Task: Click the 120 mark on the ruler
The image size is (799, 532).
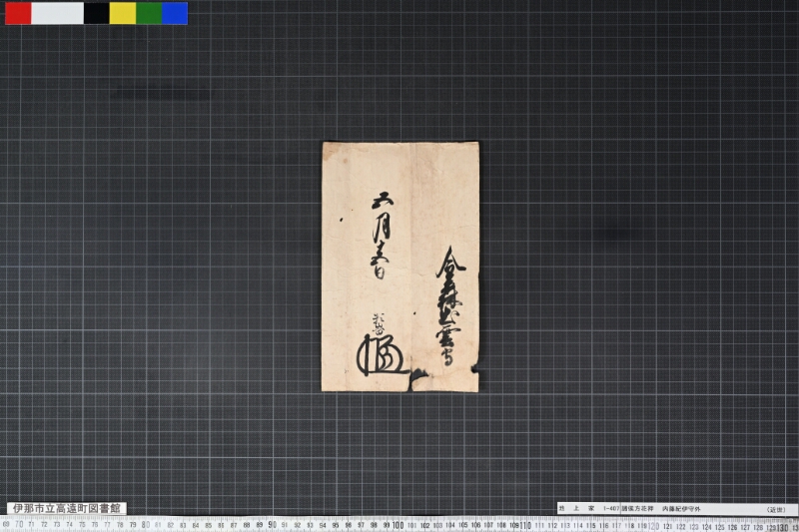Action: click(654, 526)
